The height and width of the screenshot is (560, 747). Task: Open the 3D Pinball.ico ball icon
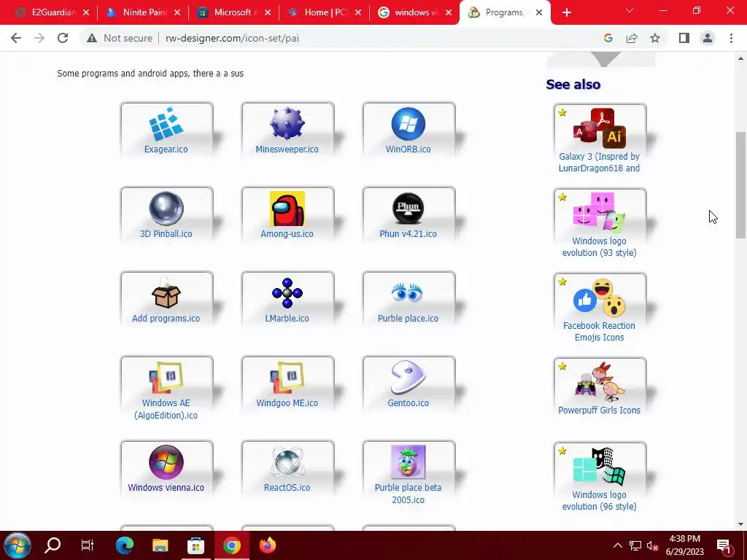[x=166, y=209]
